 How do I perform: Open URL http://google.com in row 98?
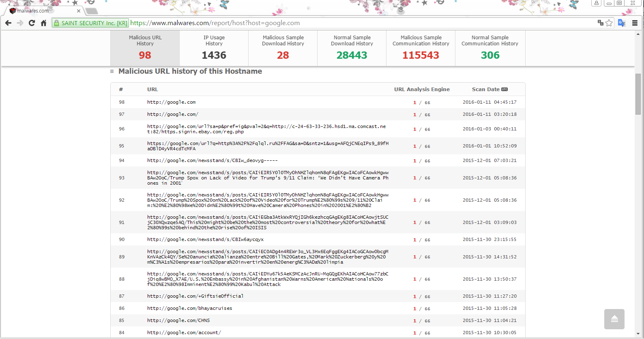click(172, 102)
